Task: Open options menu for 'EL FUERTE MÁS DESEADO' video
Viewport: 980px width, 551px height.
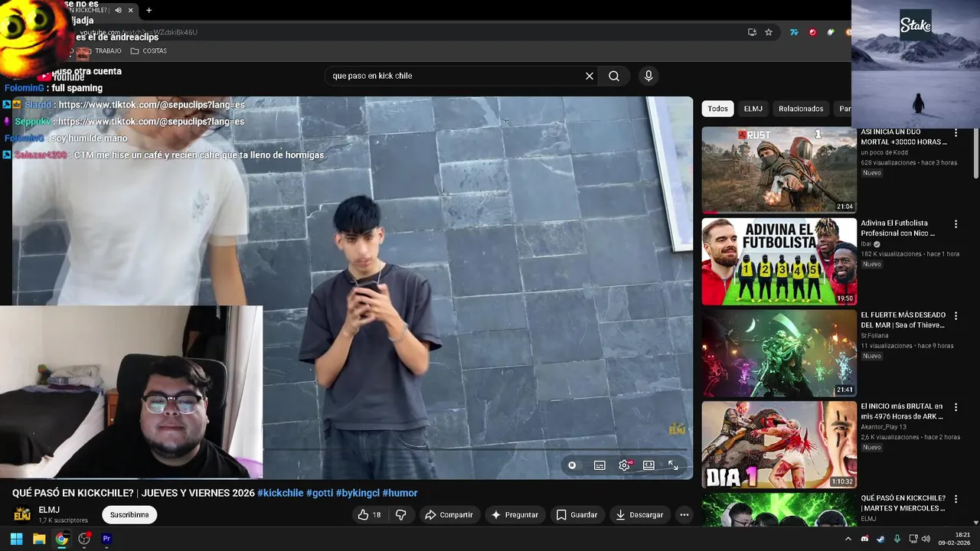Action: click(955, 316)
